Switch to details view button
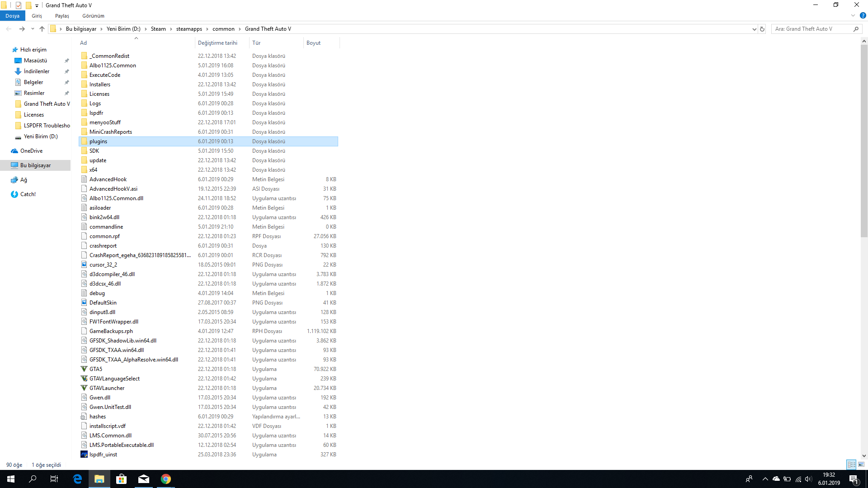 (x=851, y=465)
